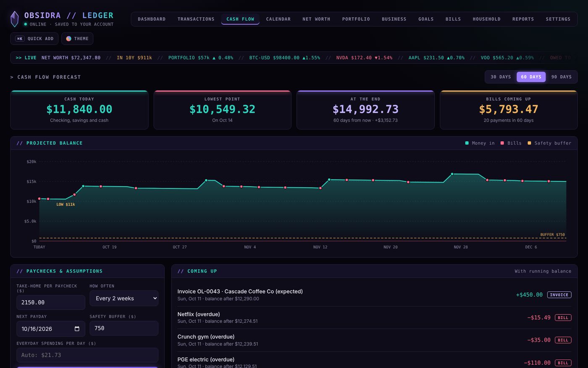Click the Quick Add button
The width and height of the screenshot is (588, 368).
coord(34,39)
